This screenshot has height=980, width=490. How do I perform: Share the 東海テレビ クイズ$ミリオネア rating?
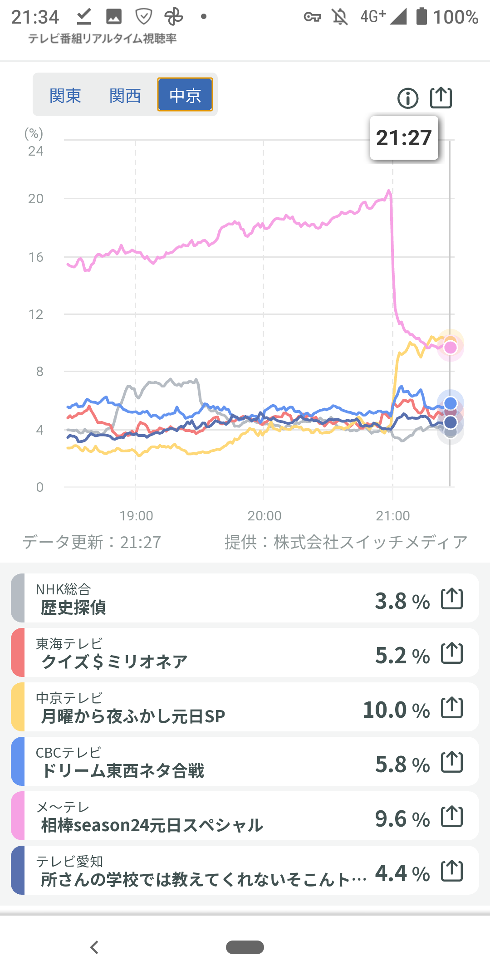point(452,653)
